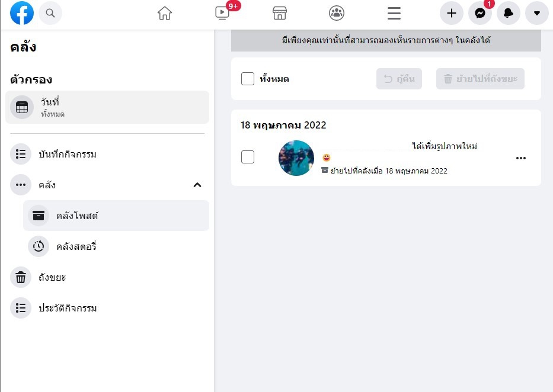This screenshot has height=392, width=553.
Task: Collapse the คลัง section chevron
Action: (x=197, y=185)
